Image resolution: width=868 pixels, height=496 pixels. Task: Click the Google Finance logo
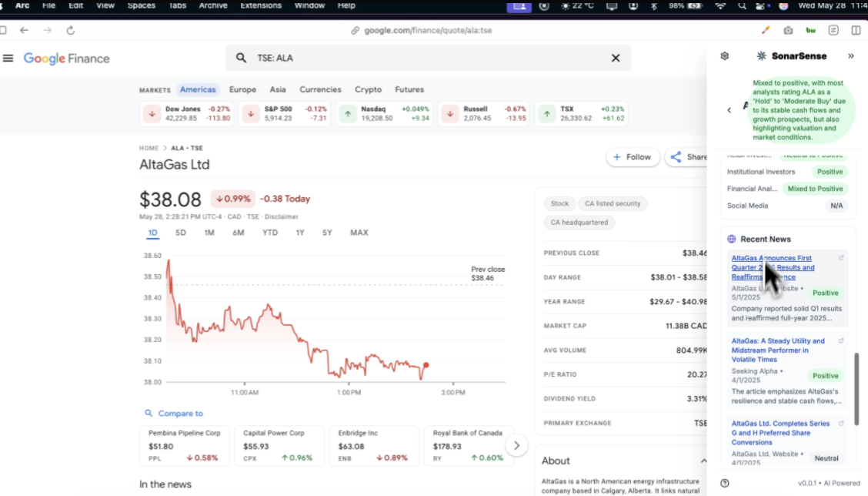(66, 59)
